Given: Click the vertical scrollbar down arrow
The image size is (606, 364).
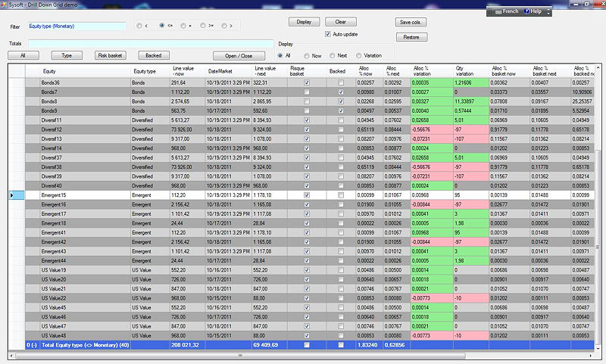Looking at the screenshot, I should [x=598, y=348].
